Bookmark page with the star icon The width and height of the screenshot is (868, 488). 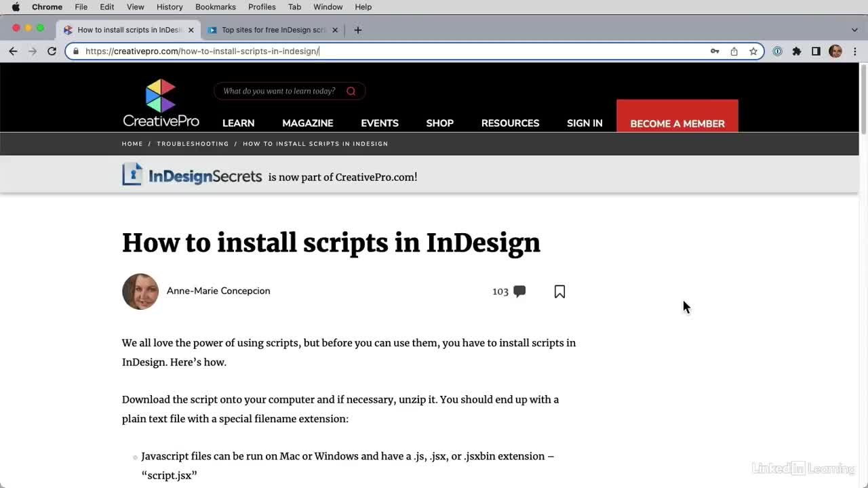[753, 51]
